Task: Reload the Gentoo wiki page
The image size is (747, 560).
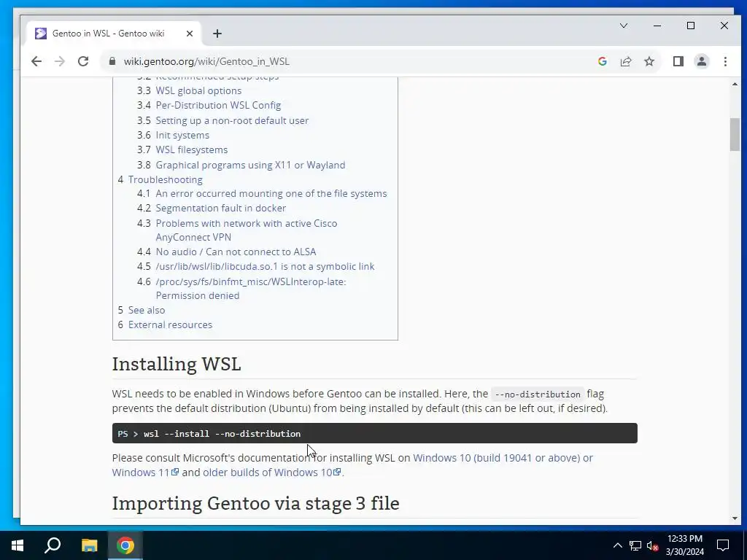Action: coord(83,61)
